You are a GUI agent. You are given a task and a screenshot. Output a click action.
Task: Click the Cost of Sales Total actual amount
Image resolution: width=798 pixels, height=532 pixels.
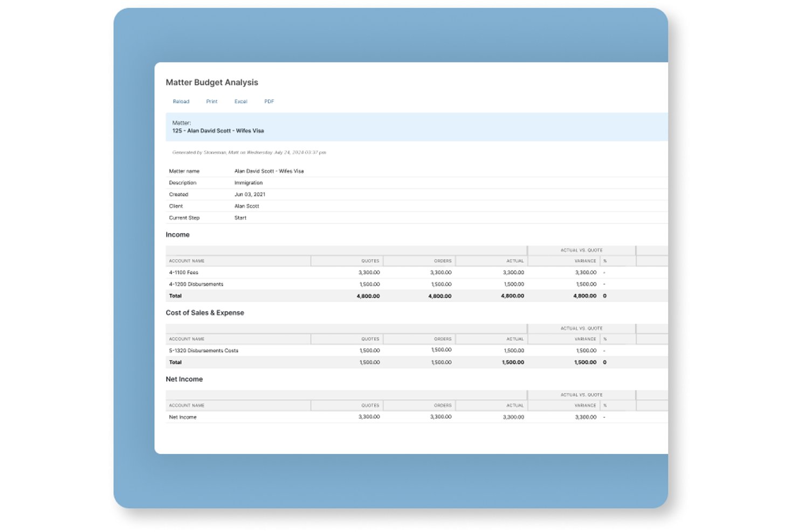click(513, 363)
